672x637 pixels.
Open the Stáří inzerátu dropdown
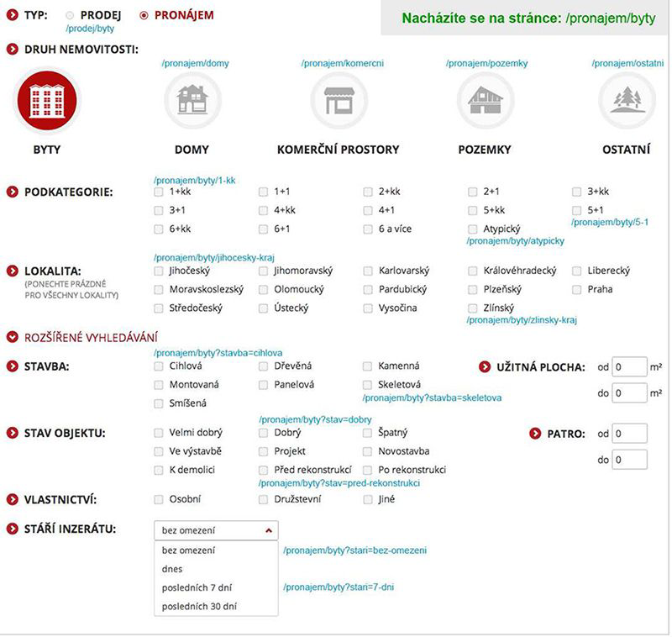click(216, 530)
